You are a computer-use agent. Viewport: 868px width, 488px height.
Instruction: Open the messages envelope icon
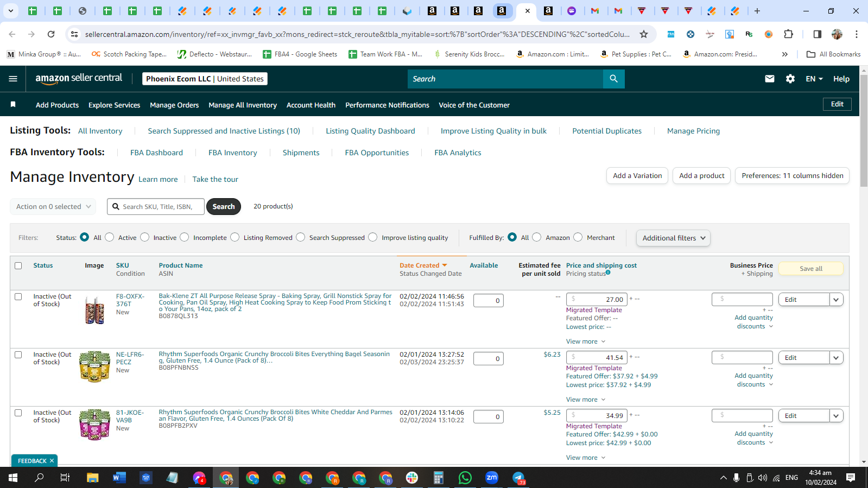coord(770,79)
